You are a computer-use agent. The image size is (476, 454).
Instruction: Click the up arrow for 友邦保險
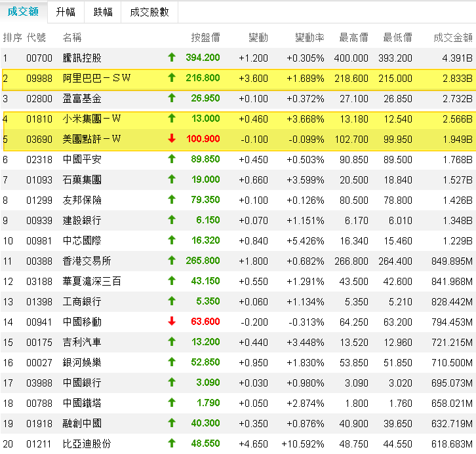coord(172,199)
